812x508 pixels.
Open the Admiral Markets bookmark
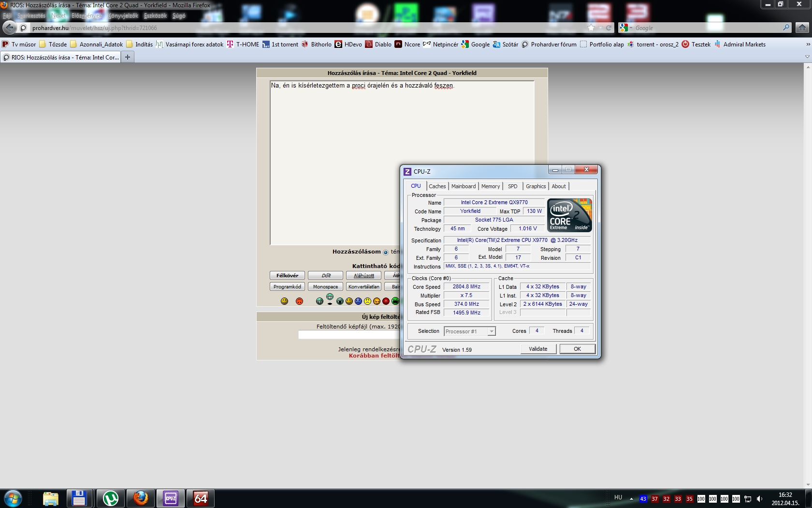(x=740, y=44)
